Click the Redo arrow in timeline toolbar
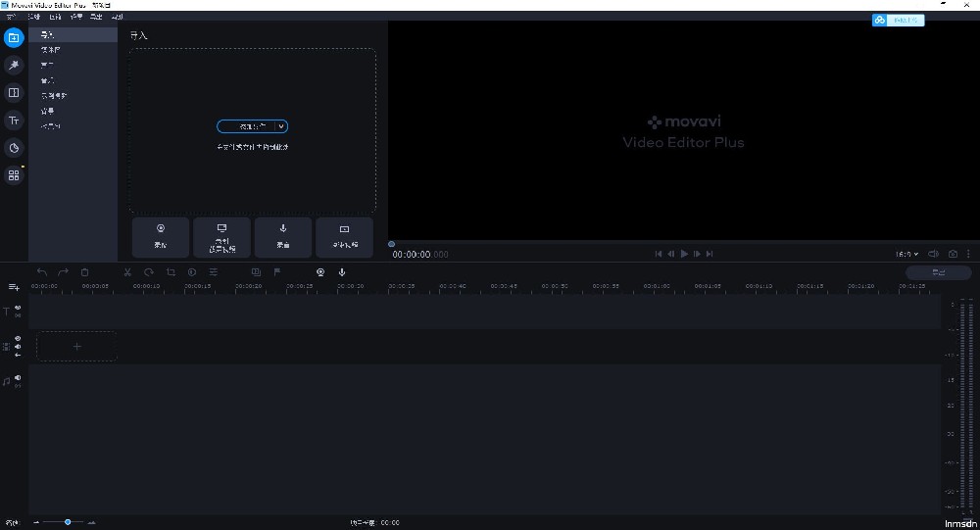The width and height of the screenshot is (980, 530). tap(63, 272)
